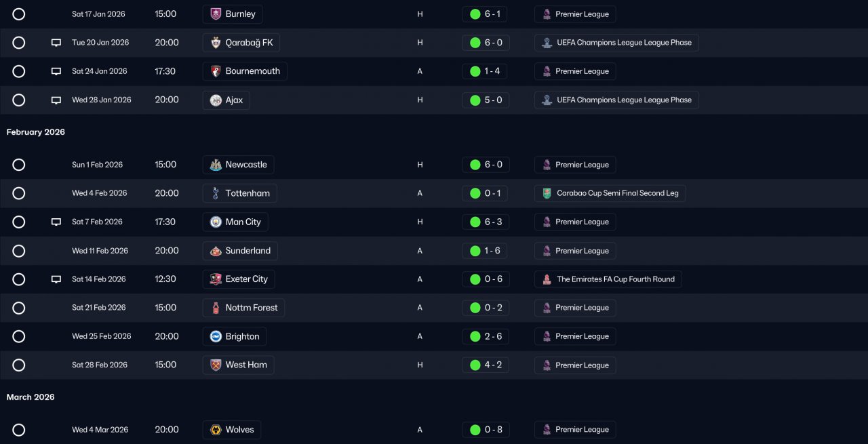The height and width of the screenshot is (444, 868).
Task: Open Premier League competition link on Nottm Forest row
Action: click(575, 308)
